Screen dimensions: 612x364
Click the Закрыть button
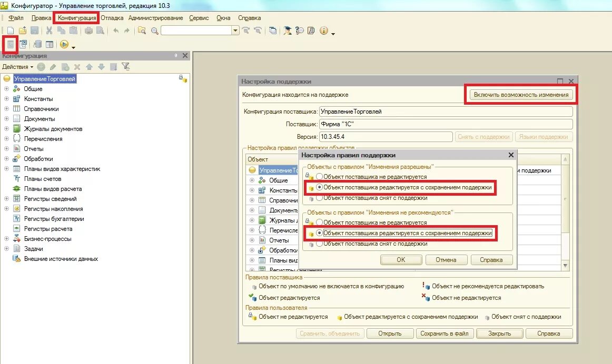coord(499,333)
